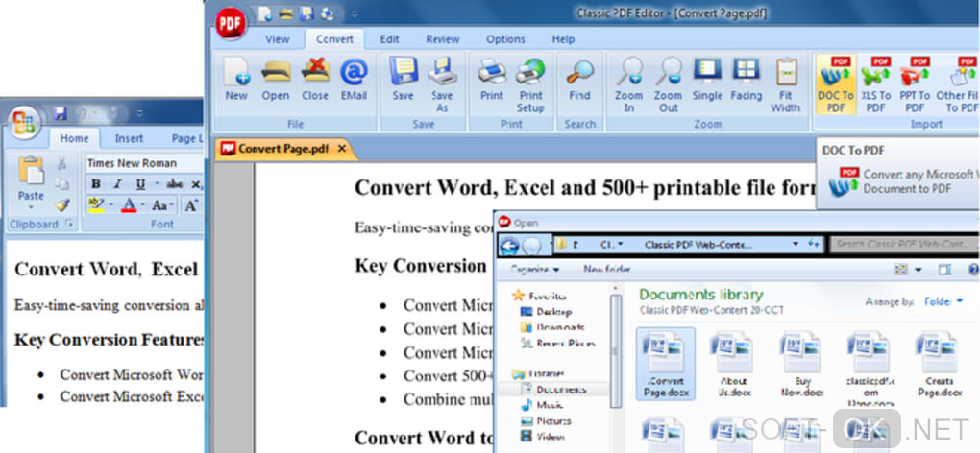This screenshot has width=980, height=453.
Task: Select the Create Page.docx file
Action: [x=939, y=365]
